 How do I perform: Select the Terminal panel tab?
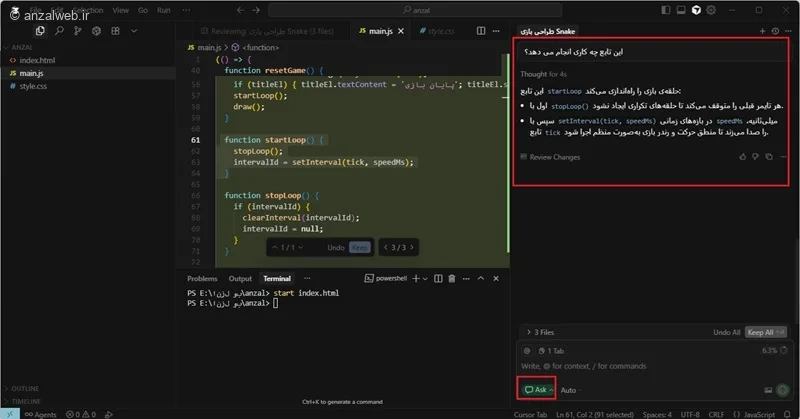point(277,279)
